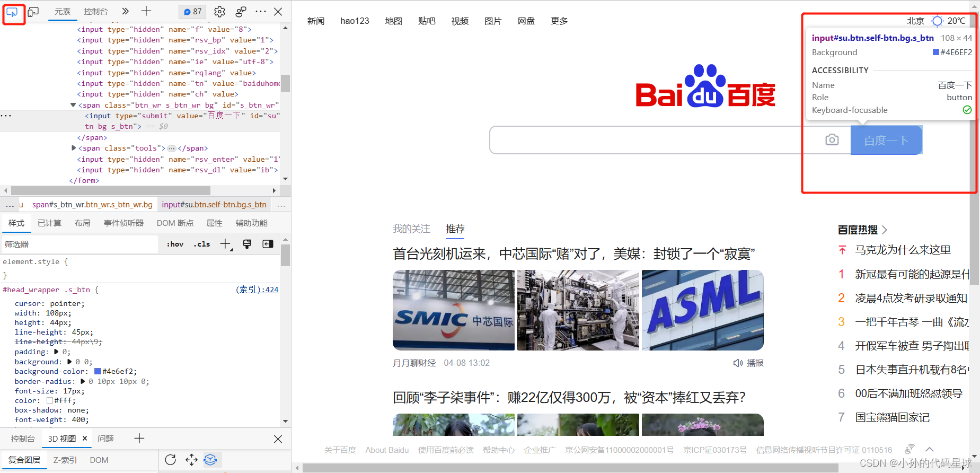Image resolution: width=980 pixels, height=473 pixels.
Task: Open the 已计算 tab
Action: pyautogui.click(x=49, y=223)
